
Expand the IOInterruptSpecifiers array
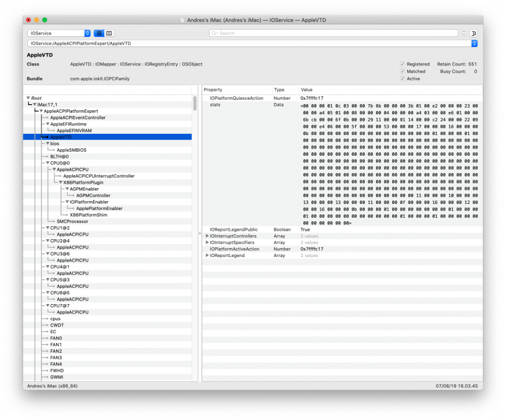207,242
